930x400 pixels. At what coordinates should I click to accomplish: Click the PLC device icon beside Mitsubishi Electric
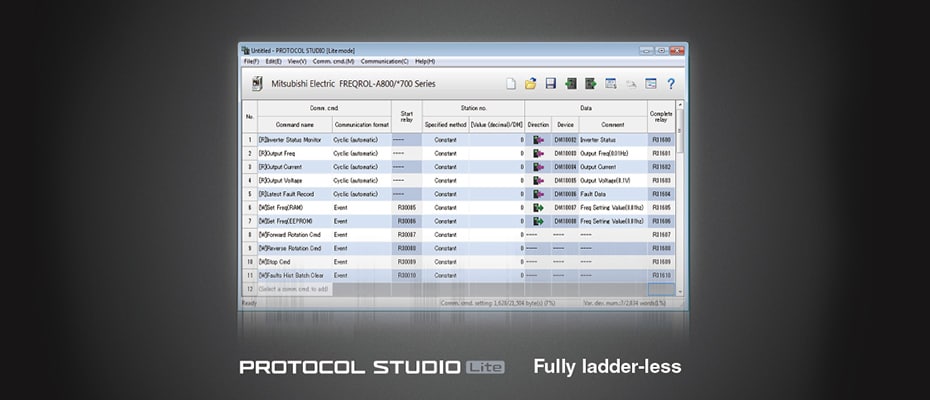257,83
